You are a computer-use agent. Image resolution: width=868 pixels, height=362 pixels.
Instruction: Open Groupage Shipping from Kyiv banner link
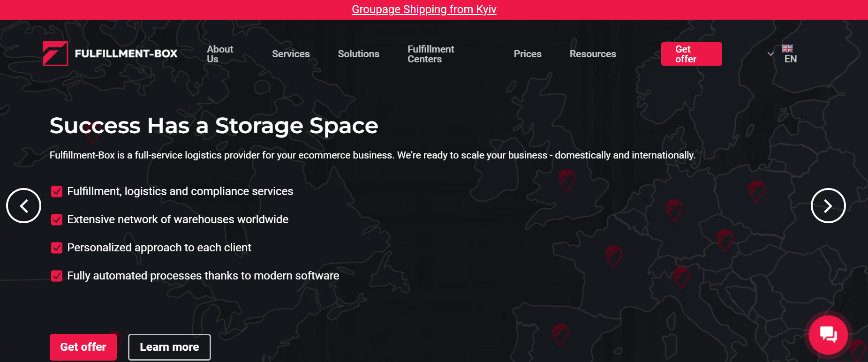[x=424, y=9]
